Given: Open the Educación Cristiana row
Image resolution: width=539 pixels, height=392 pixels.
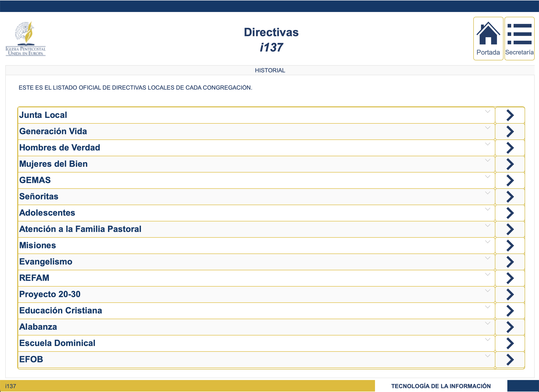Looking at the screenshot, I should click(x=61, y=311).
